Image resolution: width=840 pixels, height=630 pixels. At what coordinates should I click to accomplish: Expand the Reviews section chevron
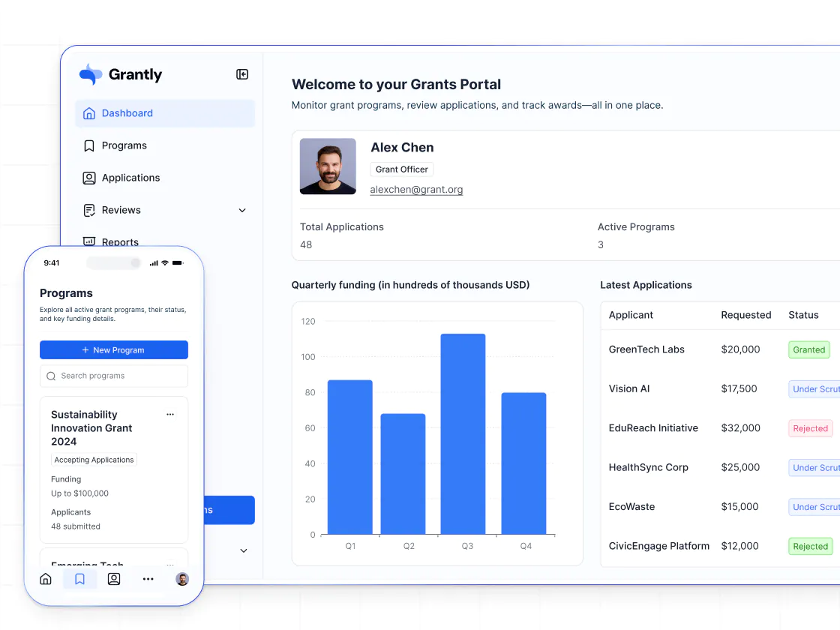241,210
